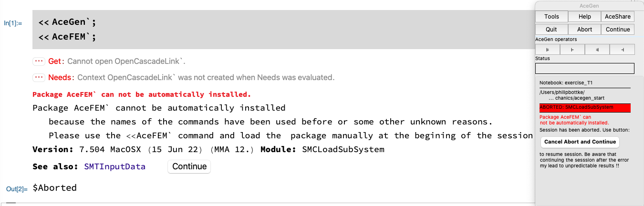Open the SMTInputData link
Image resolution: width=644 pixels, height=206 pixels.
pos(115,166)
